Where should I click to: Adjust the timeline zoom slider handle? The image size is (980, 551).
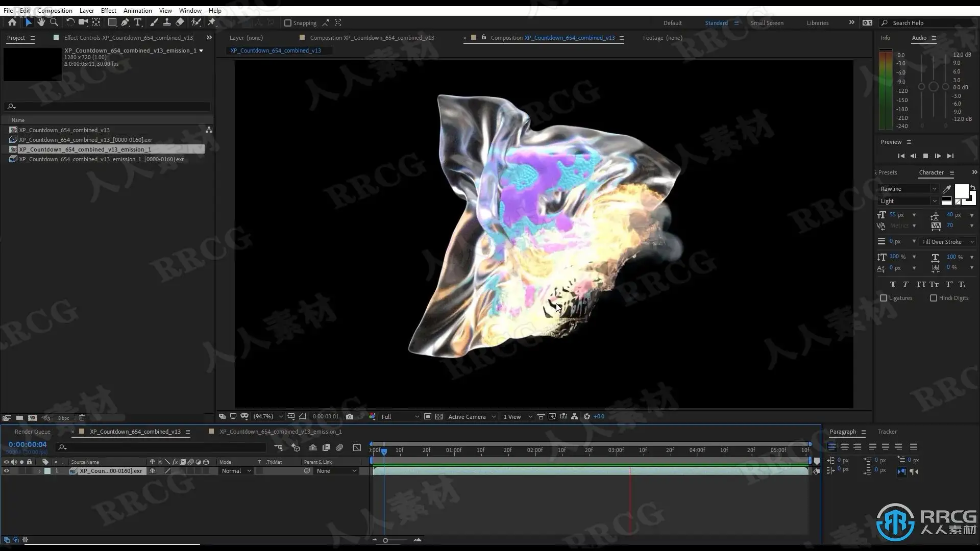tap(385, 540)
